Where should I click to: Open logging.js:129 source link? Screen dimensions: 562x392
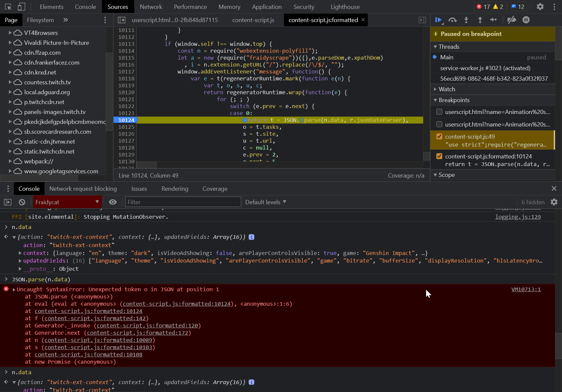[518, 217]
